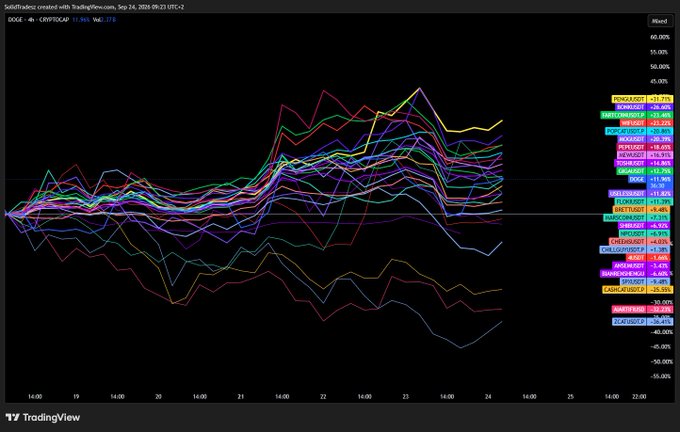Click the 25 date on time axis
The width and height of the screenshot is (680, 432).
(x=571, y=396)
